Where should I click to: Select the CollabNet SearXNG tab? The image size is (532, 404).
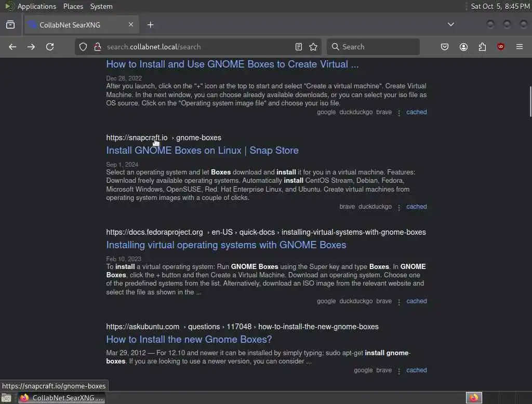pyautogui.click(x=82, y=25)
